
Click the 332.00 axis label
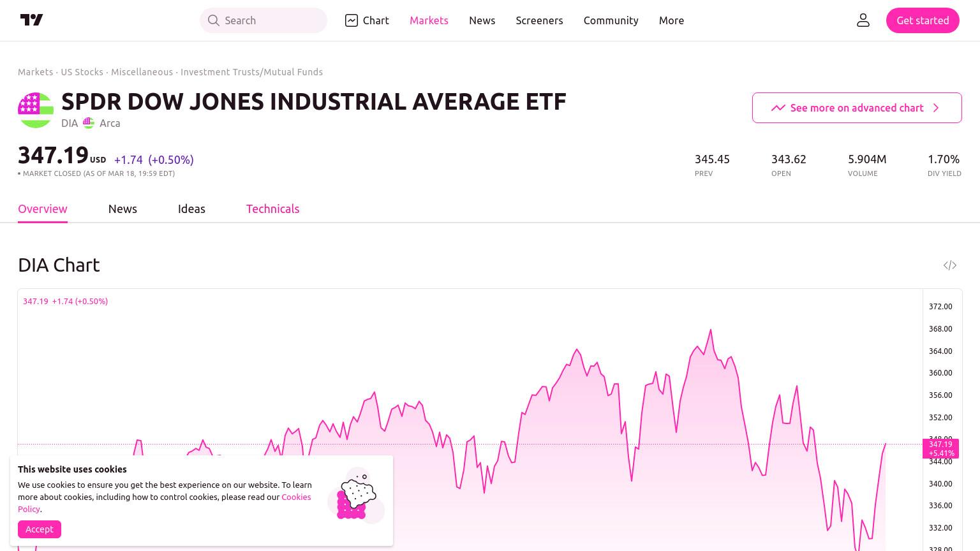pos(940,528)
